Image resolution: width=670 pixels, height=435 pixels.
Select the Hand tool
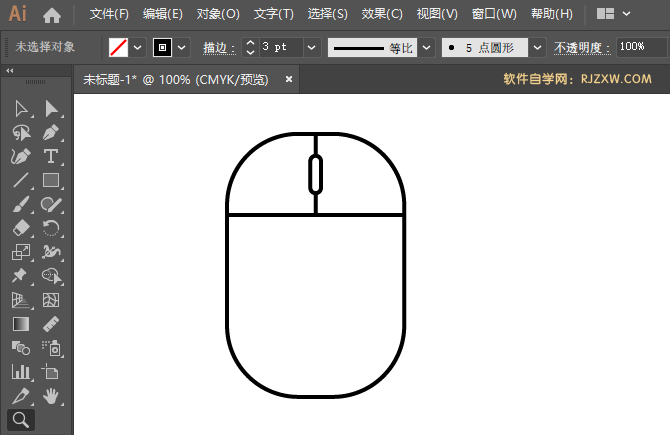[51, 397]
